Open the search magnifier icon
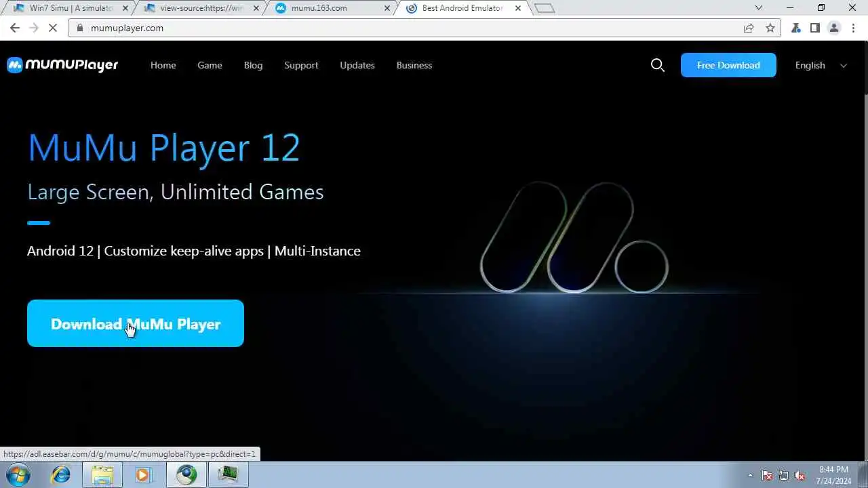 click(x=657, y=65)
